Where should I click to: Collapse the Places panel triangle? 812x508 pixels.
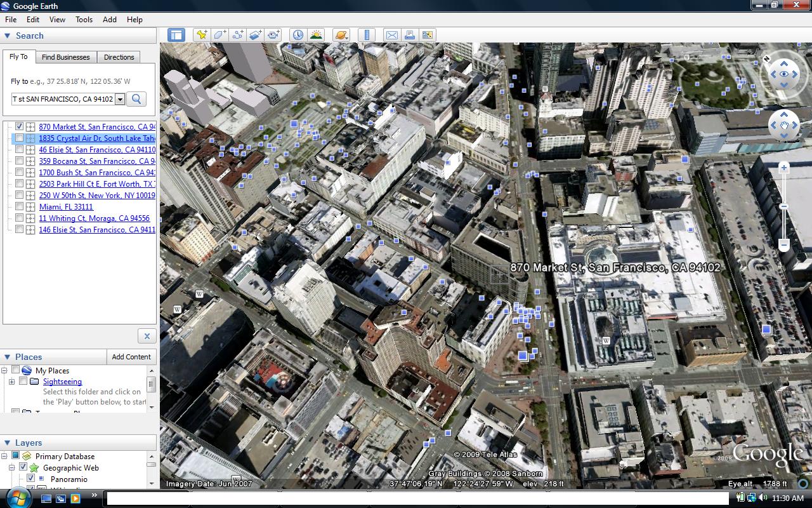click(x=8, y=357)
